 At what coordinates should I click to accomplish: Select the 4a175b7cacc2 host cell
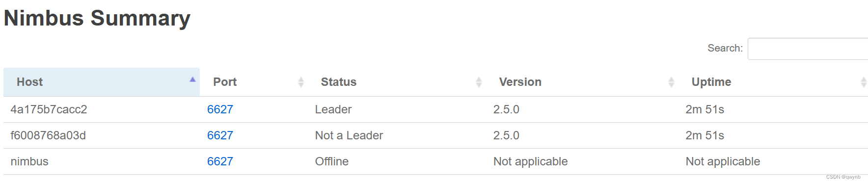[x=49, y=109]
